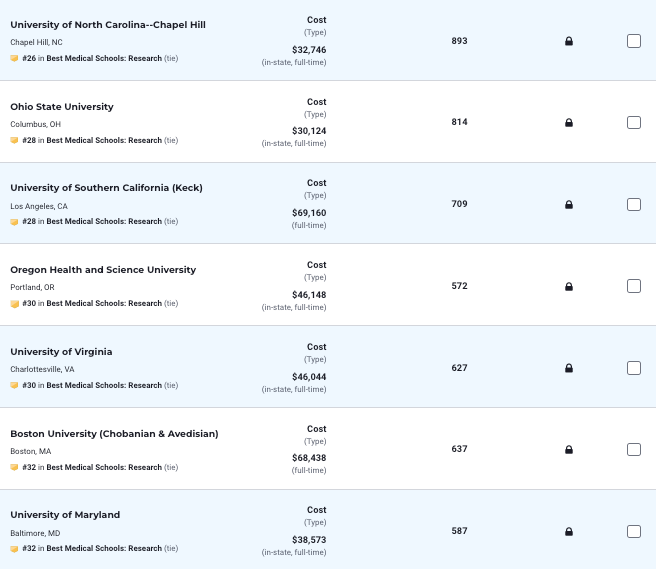Click the 893 enrollment figure for UNC

pos(459,41)
